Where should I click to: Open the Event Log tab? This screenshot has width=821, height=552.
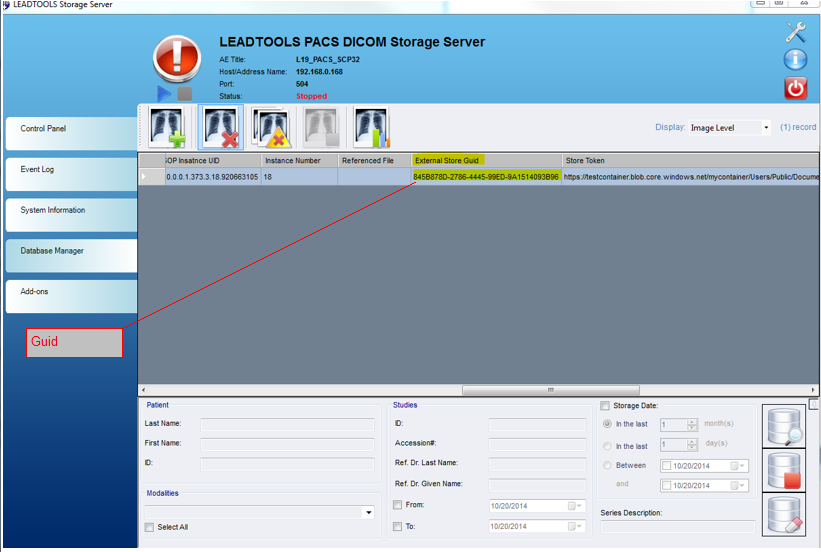click(71, 174)
